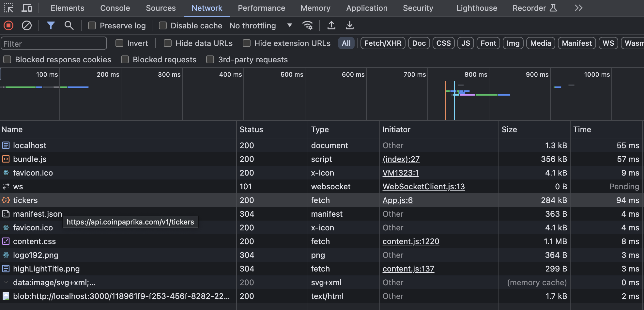
Task: Filter requests by JS type
Action: point(466,43)
